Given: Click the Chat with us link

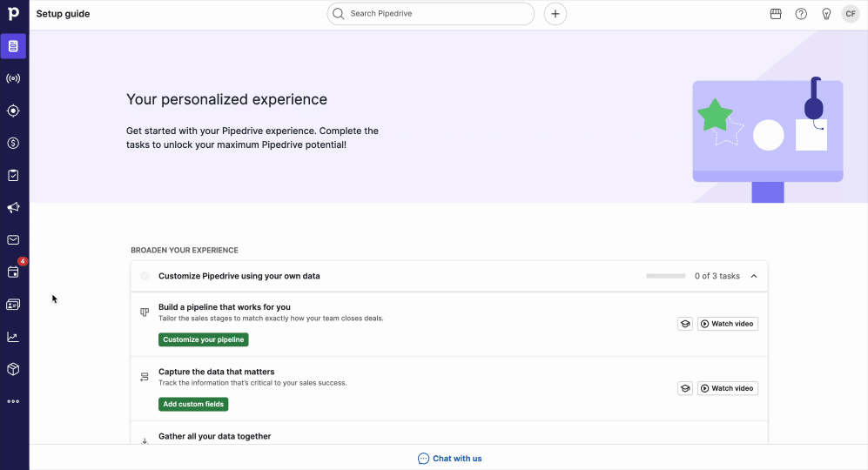Looking at the screenshot, I should tap(449, 459).
